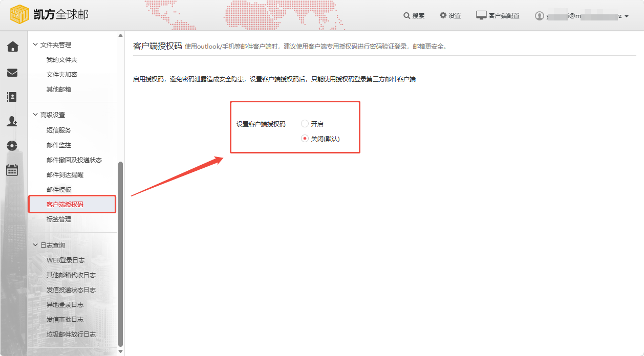
Task: Open 其他邮箱 menu item
Action: click(x=59, y=90)
